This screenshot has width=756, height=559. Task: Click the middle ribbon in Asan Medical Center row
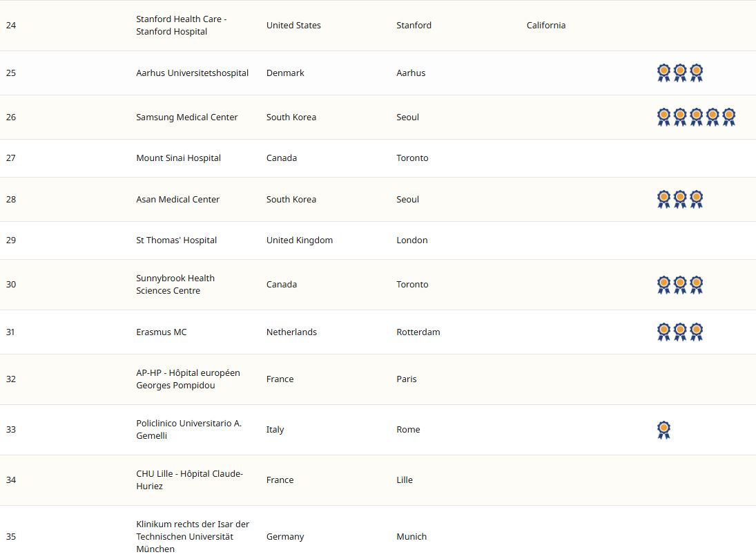click(x=680, y=199)
